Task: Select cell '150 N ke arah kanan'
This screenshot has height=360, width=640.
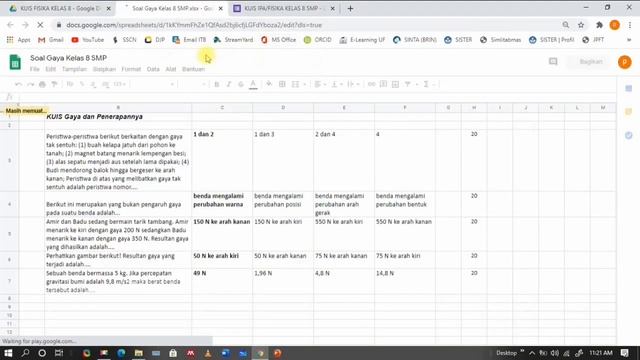Action: (x=222, y=234)
